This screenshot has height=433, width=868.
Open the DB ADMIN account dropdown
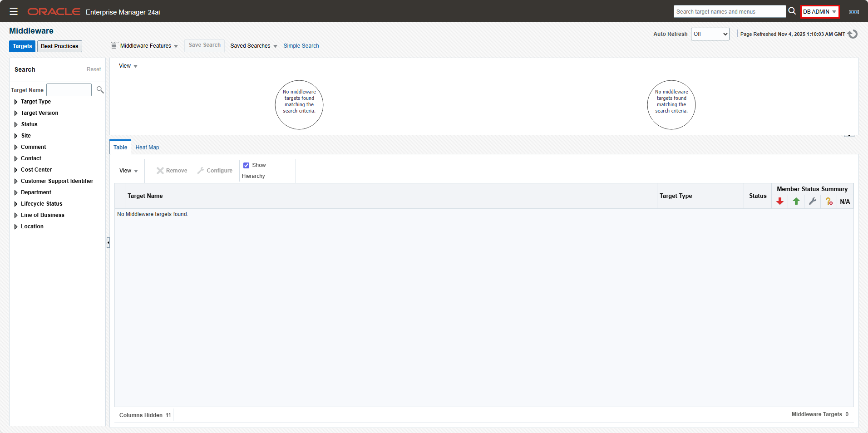click(x=819, y=11)
